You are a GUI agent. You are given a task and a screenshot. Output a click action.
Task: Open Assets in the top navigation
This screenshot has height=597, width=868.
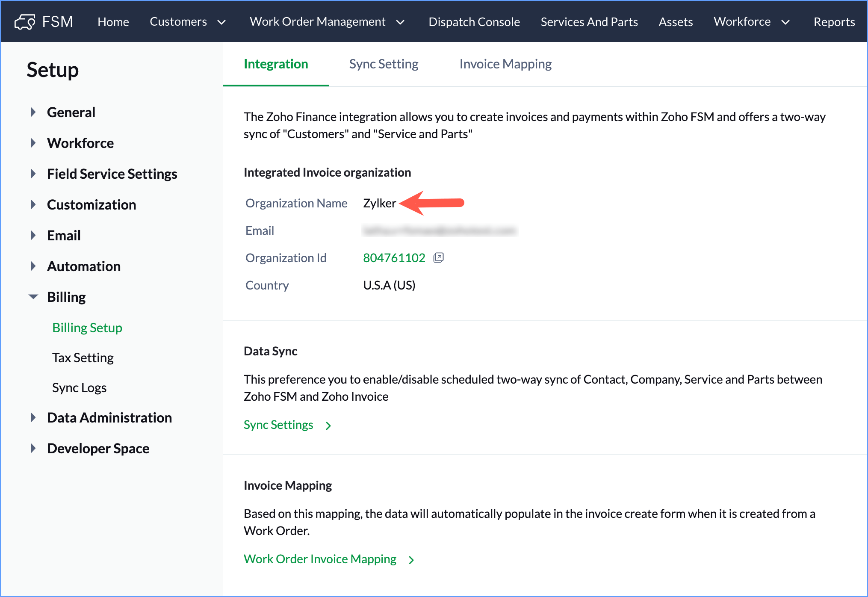pyautogui.click(x=676, y=22)
